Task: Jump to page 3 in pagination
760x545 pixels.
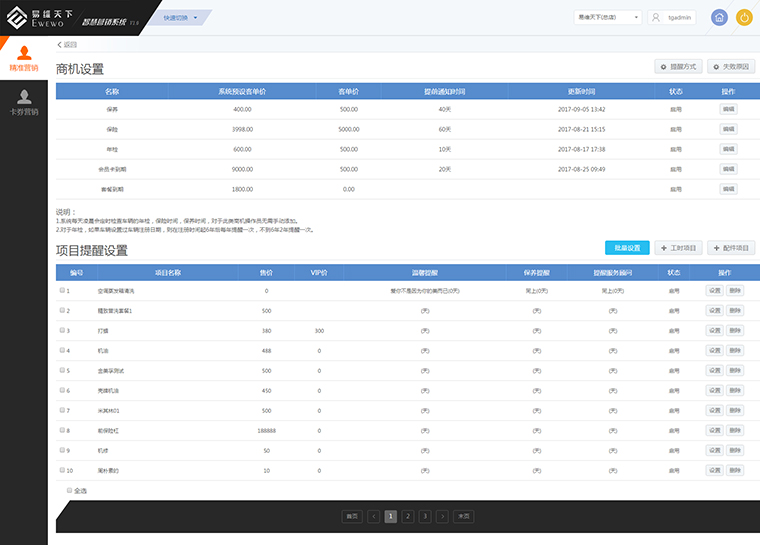Action: [424, 516]
